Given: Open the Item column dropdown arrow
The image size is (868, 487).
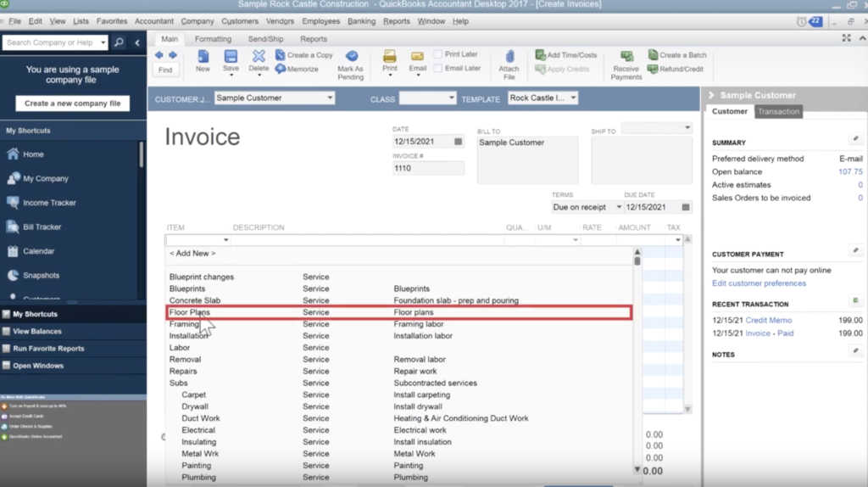Looking at the screenshot, I should point(225,240).
